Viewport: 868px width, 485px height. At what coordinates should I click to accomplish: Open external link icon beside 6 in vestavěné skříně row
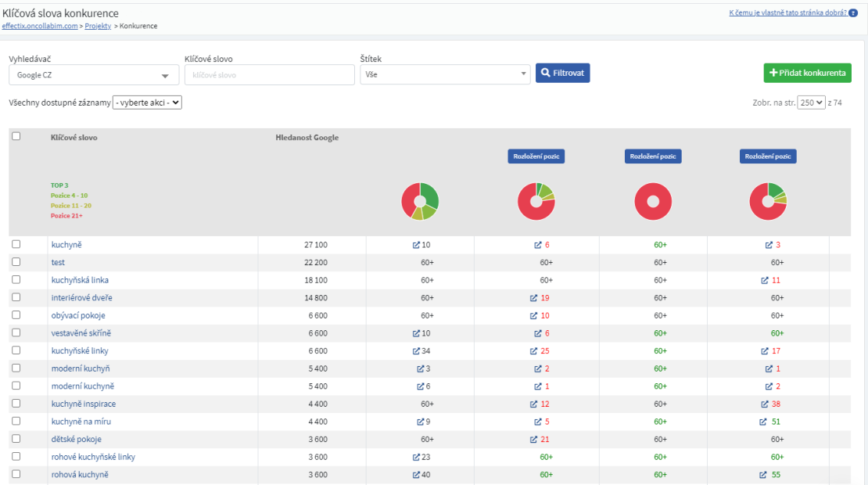click(x=537, y=333)
